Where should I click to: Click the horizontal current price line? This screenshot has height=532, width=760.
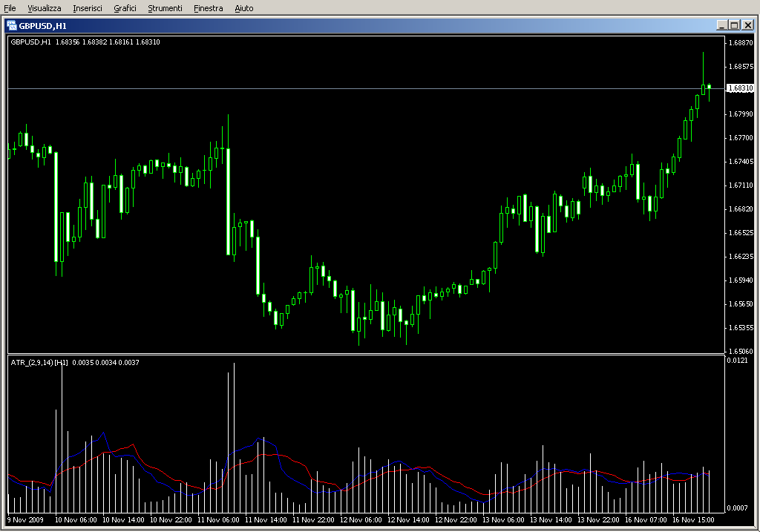point(366,89)
